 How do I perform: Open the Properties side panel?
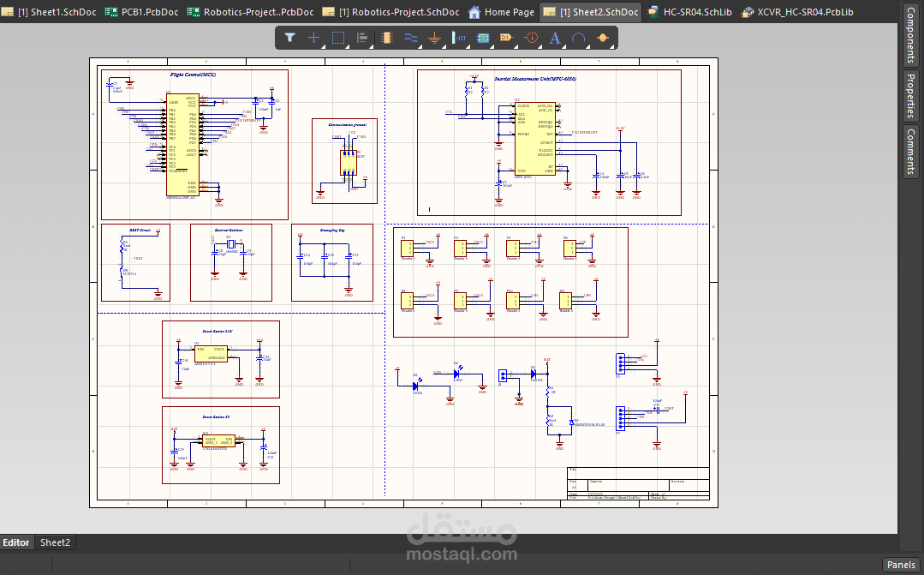[910, 95]
